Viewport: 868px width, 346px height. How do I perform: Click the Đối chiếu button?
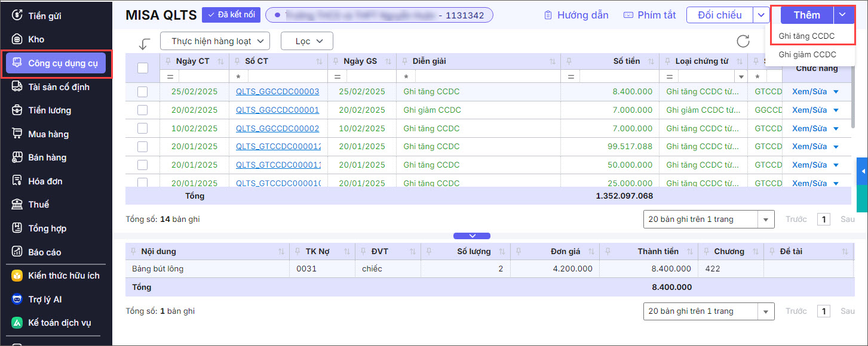coord(720,16)
